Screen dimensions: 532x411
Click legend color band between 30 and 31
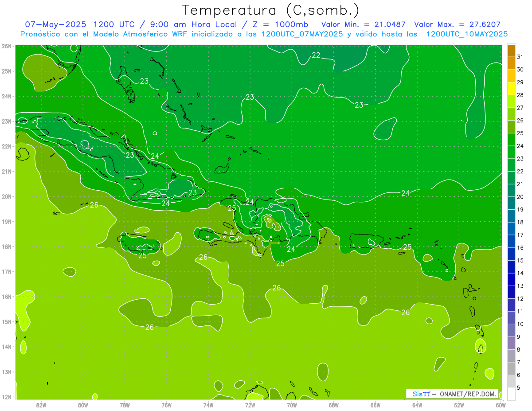pos(511,63)
